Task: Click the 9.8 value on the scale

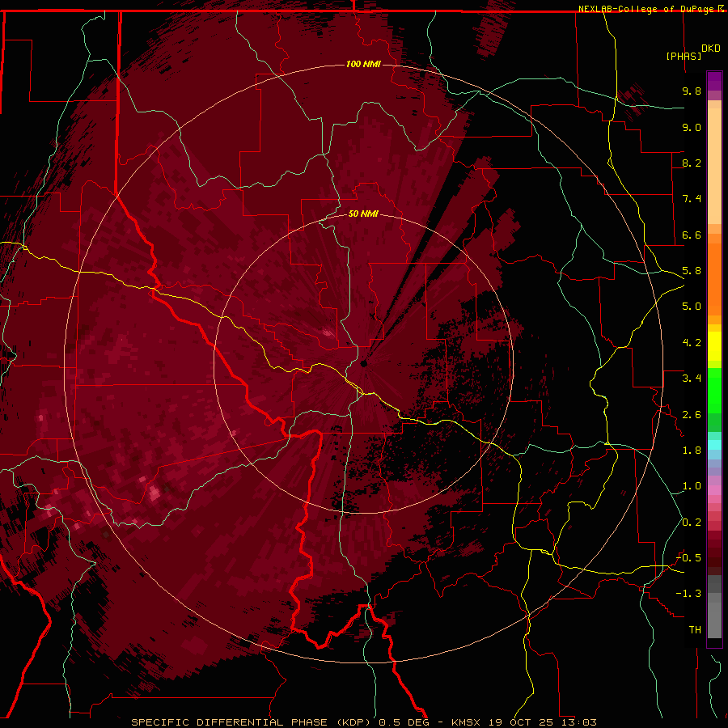Action: pyautogui.click(x=692, y=91)
